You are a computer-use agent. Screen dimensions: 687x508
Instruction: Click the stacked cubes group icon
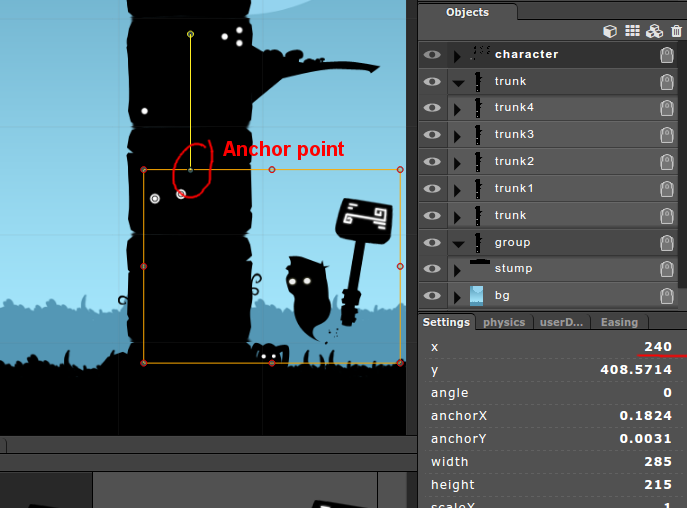pos(655,31)
